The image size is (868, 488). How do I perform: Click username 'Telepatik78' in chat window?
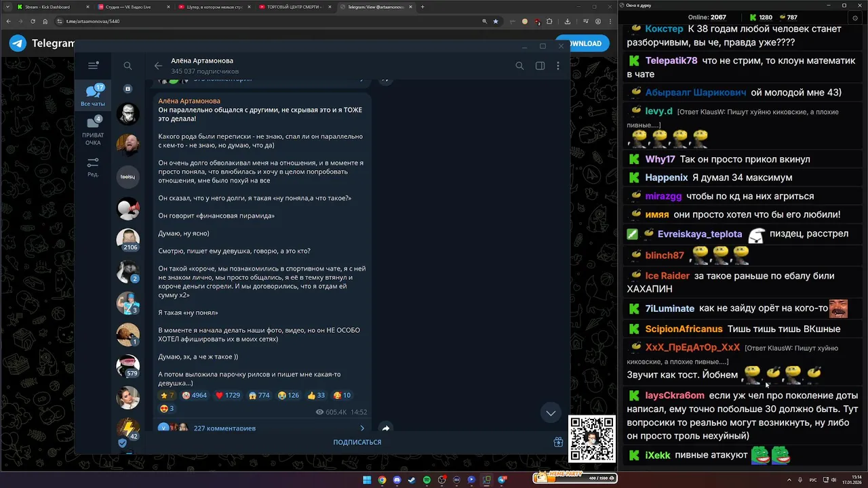(x=671, y=60)
